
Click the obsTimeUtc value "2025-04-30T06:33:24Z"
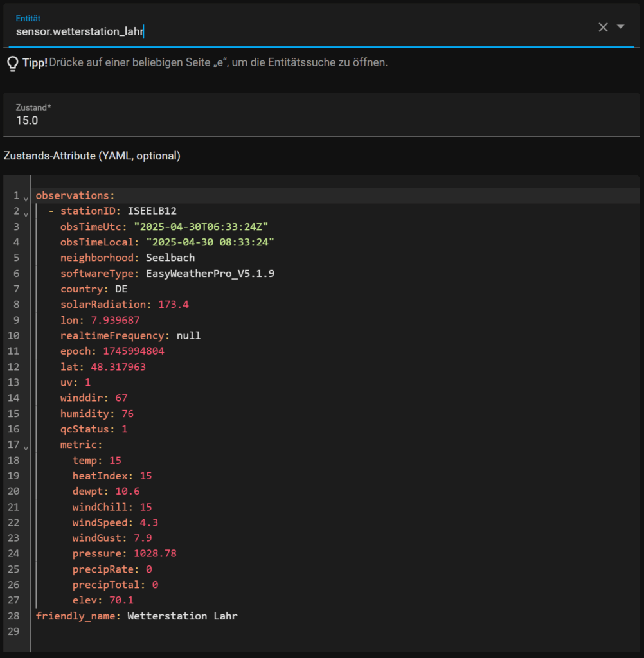click(201, 227)
